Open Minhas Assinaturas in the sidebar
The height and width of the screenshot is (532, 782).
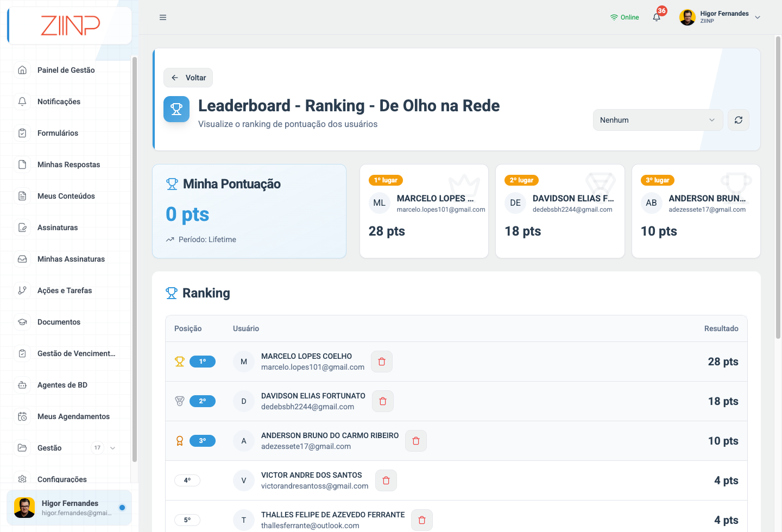coord(65,259)
